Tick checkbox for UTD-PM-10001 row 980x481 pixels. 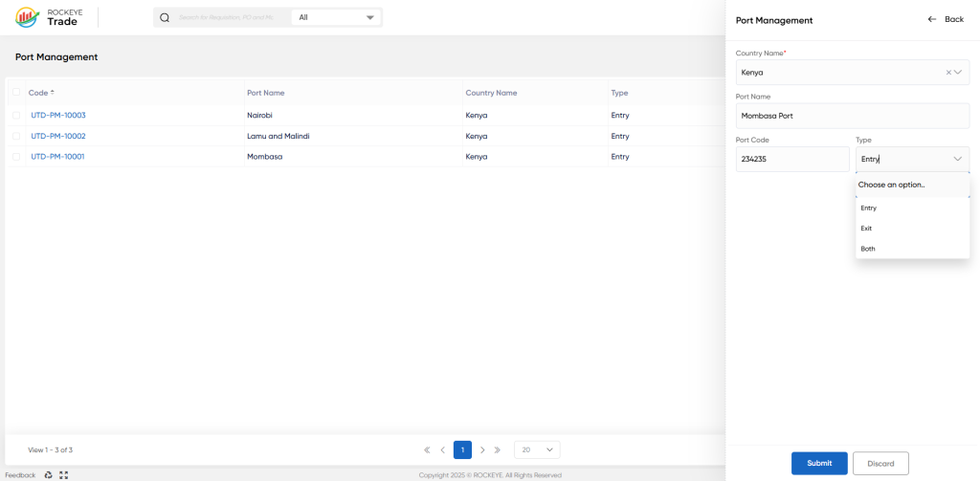(16, 156)
